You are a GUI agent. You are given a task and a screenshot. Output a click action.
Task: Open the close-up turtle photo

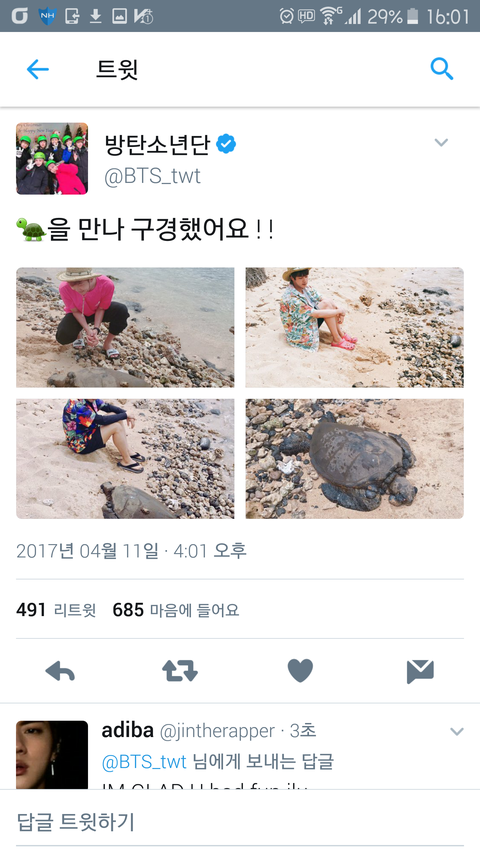[x=354, y=459]
